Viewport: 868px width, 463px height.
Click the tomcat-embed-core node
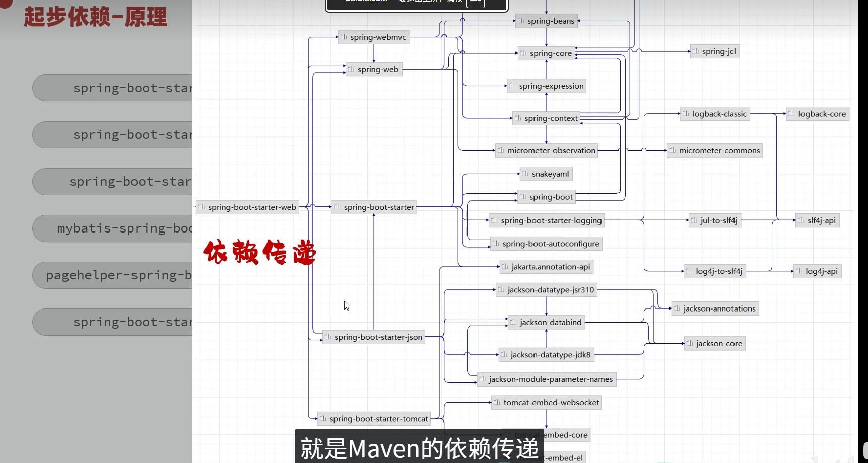point(547,435)
